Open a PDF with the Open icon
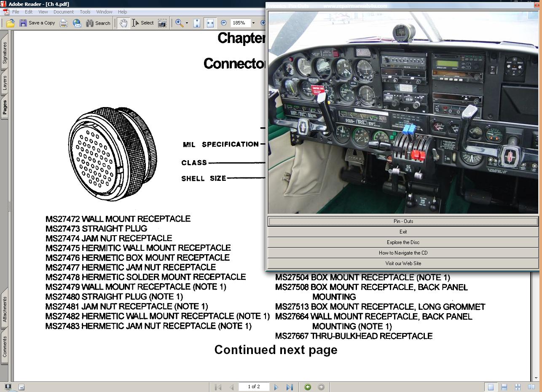The height and width of the screenshot is (392, 542). pyautogui.click(x=10, y=23)
